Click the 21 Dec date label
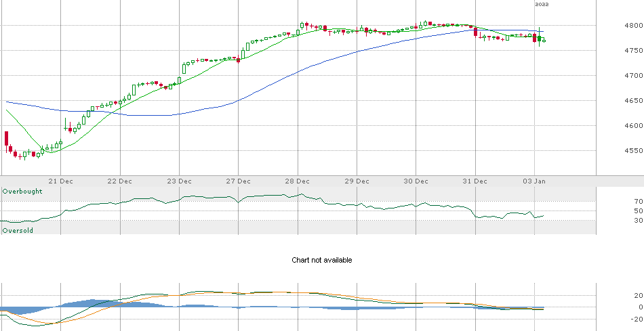This screenshot has height=331, width=644. tap(61, 181)
